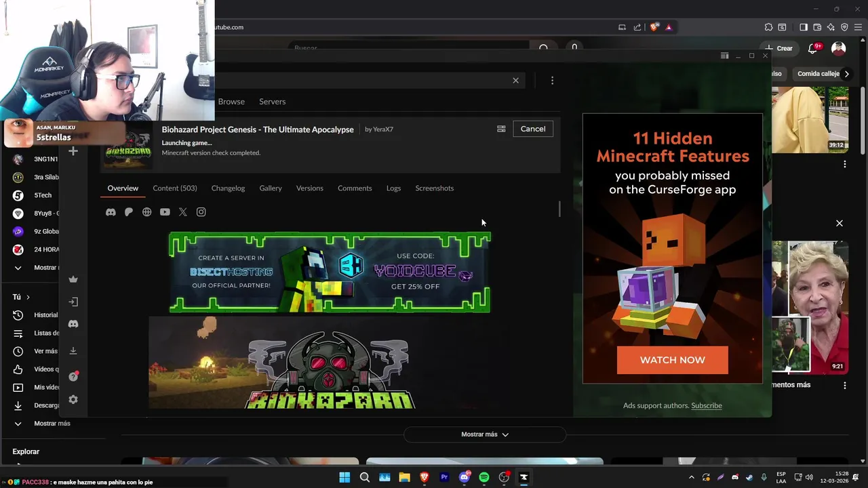Open Windows Start menu

pos(344,477)
